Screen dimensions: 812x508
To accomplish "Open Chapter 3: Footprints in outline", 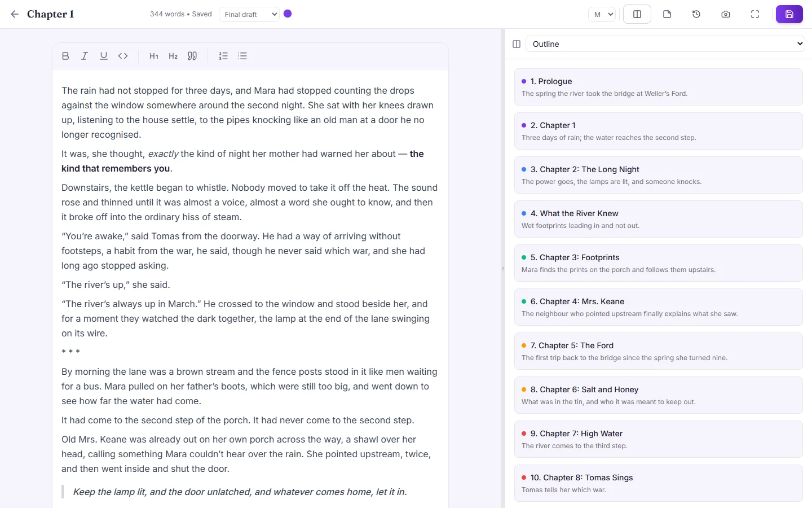I will point(659,263).
